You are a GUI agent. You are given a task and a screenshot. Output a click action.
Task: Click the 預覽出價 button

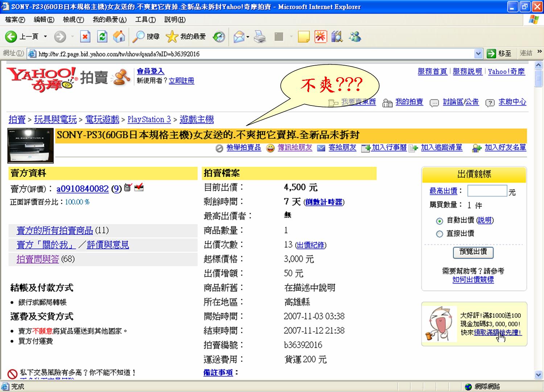473,252
